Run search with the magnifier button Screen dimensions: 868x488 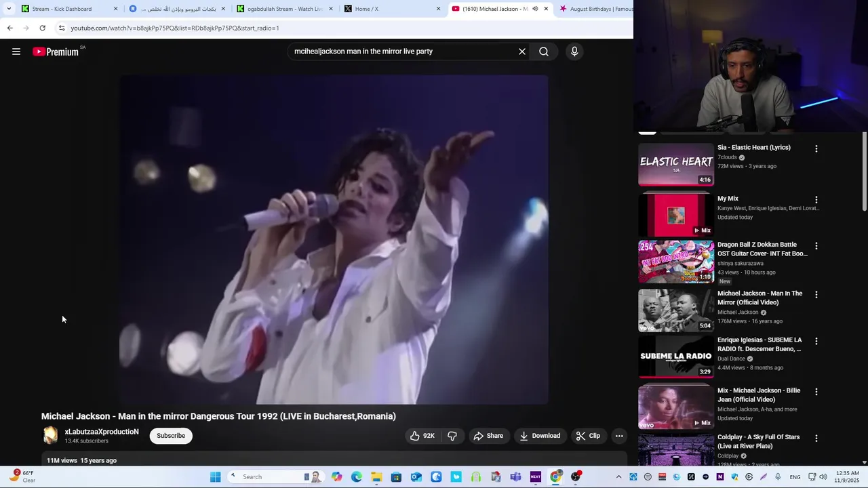pyautogui.click(x=544, y=52)
